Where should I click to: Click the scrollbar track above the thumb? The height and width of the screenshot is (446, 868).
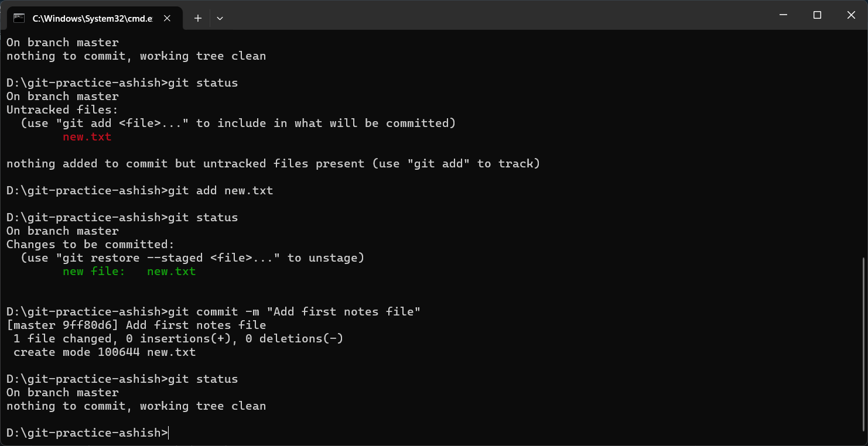click(863, 146)
